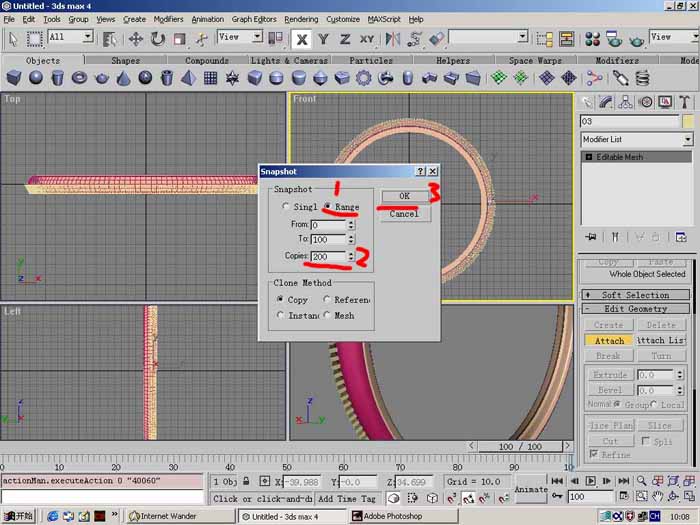700x525 pixels.
Task: Click Play Animation button
Action: [x=591, y=481]
